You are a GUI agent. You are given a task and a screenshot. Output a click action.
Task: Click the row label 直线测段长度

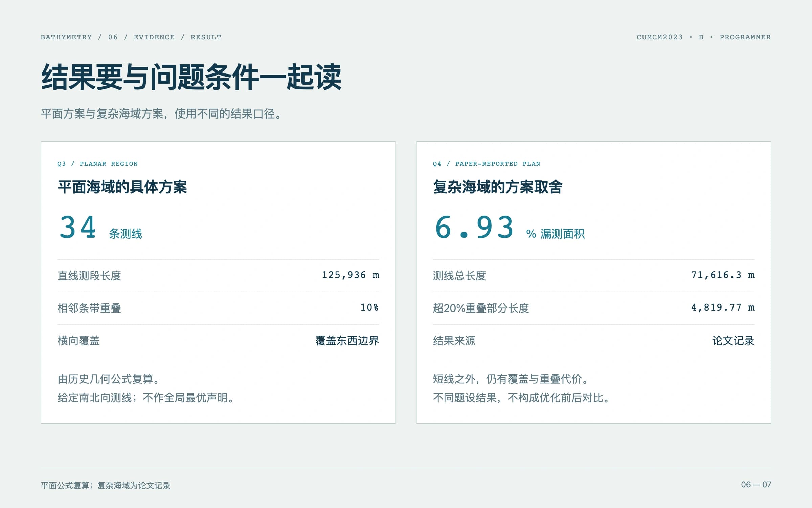89,276
